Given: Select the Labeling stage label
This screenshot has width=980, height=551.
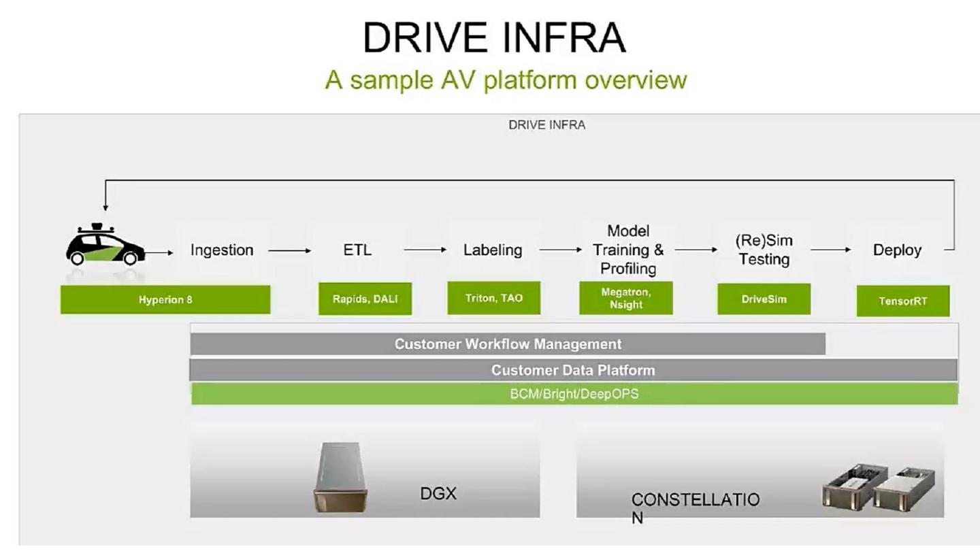Looking at the screenshot, I should pos(493,250).
